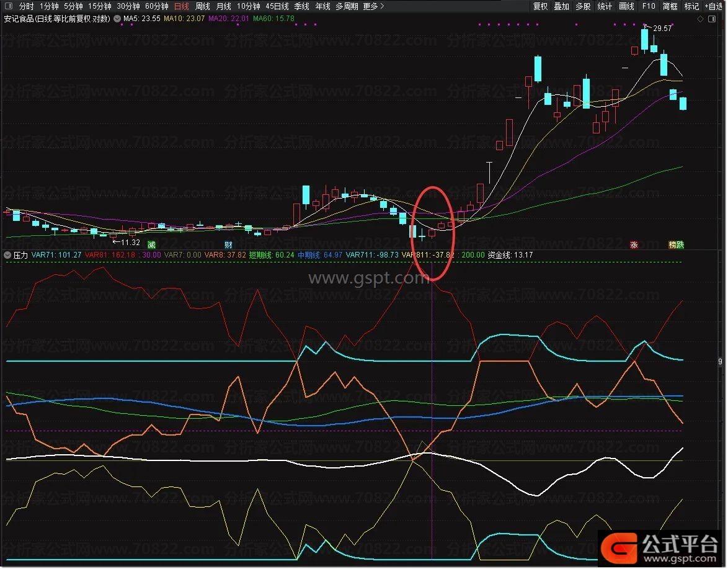Click the 29.57 high price label

tap(662, 29)
